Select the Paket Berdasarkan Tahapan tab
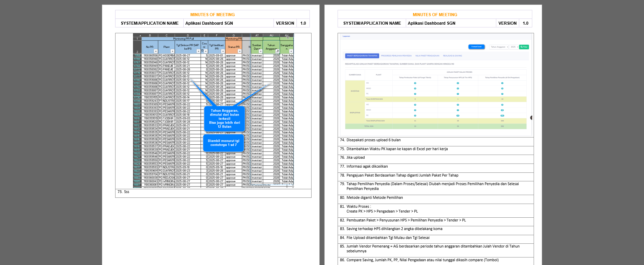 click(362, 56)
